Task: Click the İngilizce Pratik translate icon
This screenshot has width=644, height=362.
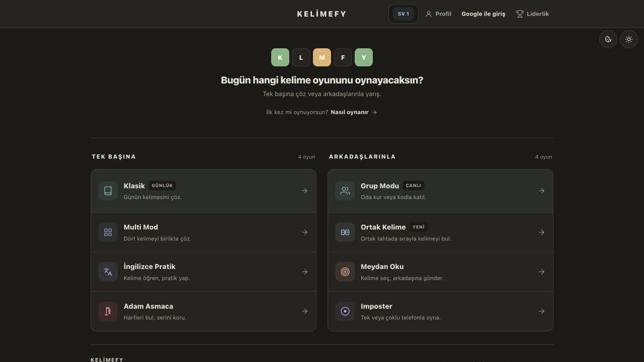Action: click(108, 272)
